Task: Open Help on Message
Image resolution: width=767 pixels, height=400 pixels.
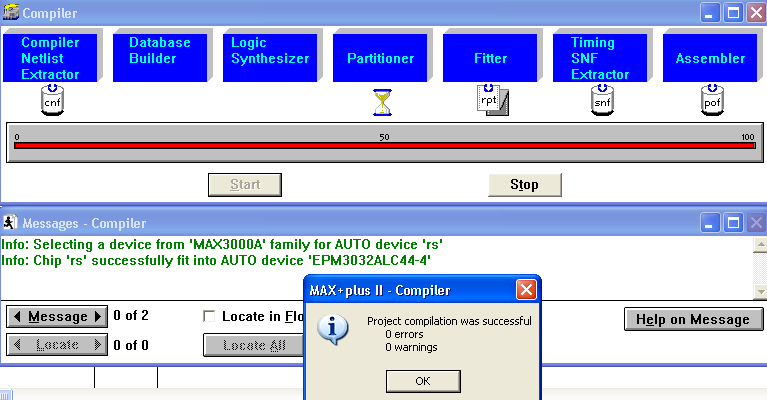Action: [x=693, y=319]
